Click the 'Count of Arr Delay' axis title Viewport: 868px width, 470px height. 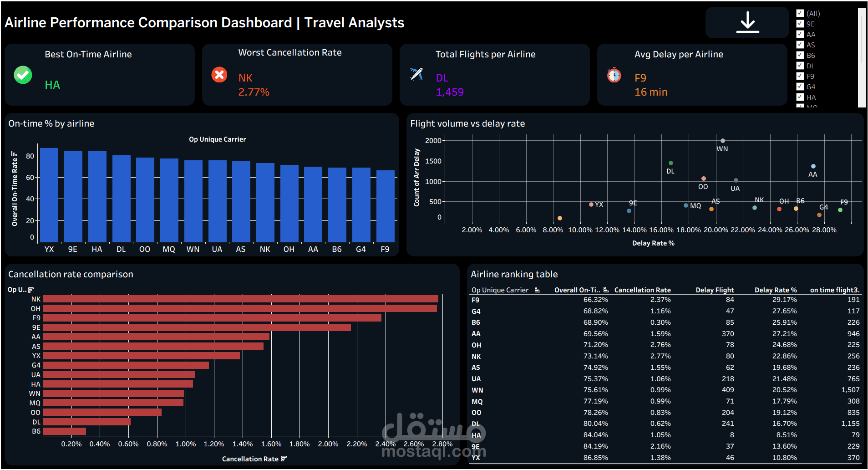416,178
